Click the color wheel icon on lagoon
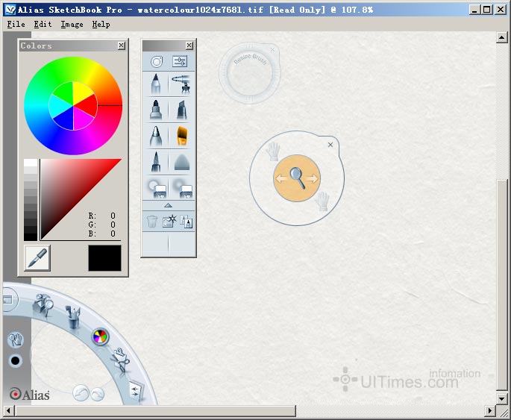 tap(100, 336)
